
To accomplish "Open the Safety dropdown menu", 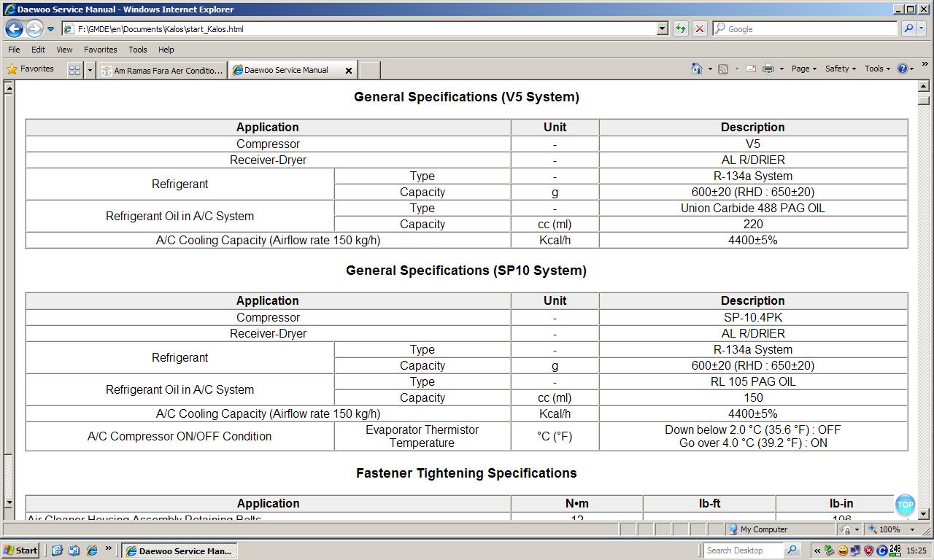I will [840, 69].
